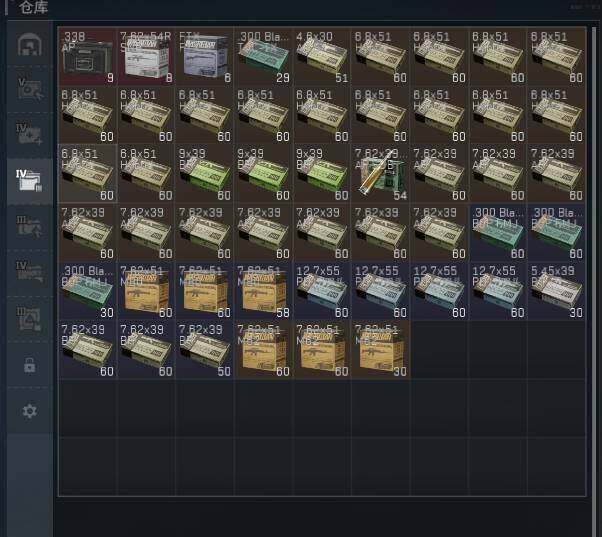Select the IV container tab with plus sign
Viewport: 602px width, 537px height.
pos(30,134)
